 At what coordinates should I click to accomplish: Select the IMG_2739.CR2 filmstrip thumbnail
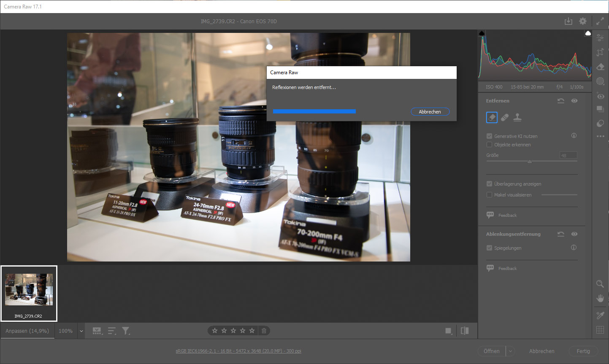pyautogui.click(x=29, y=293)
